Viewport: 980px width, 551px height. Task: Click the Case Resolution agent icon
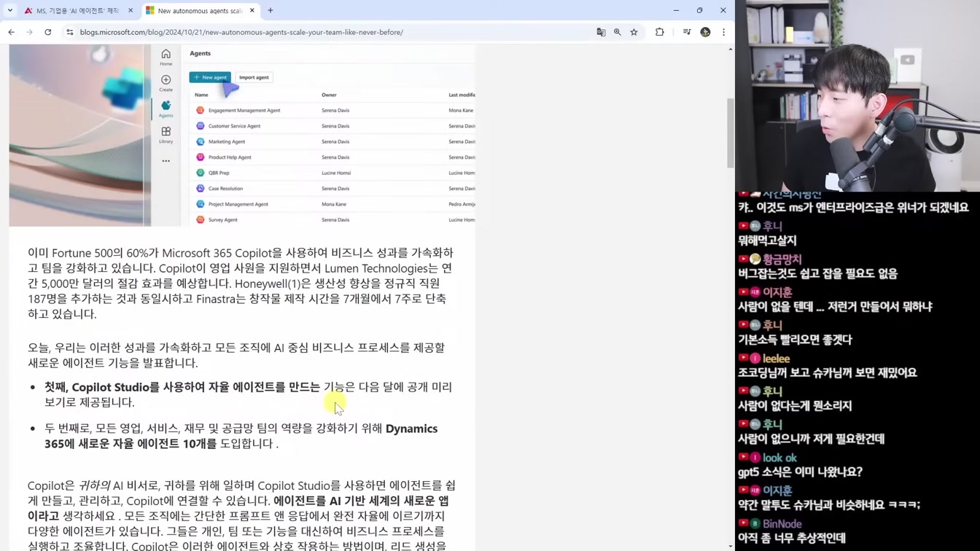click(x=201, y=188)
